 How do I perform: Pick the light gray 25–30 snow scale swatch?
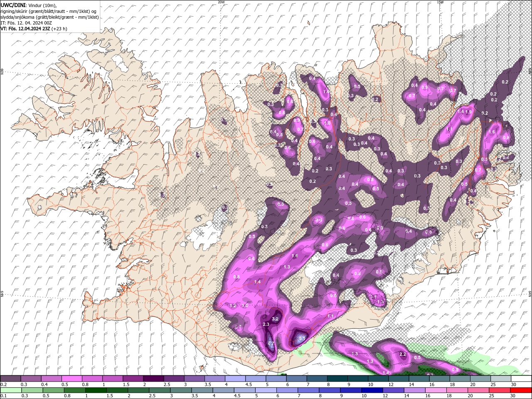pyautogui.click(x=501, y=379)
